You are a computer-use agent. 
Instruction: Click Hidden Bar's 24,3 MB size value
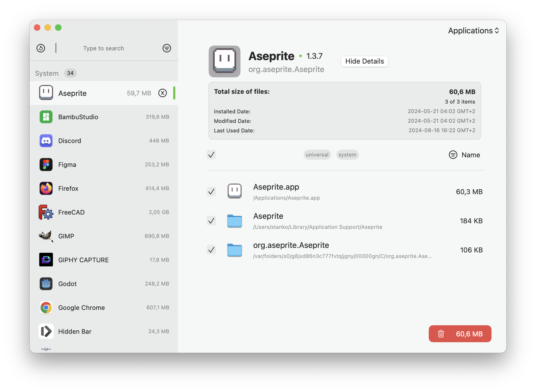tap(159, 331)
